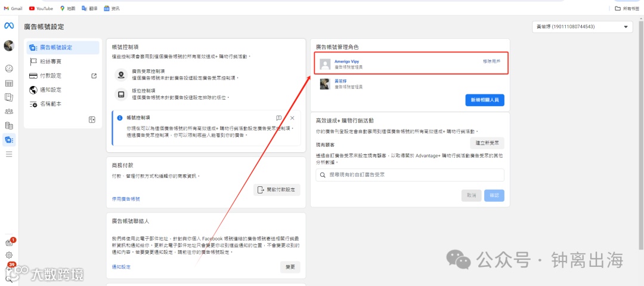Click the 確認 button
644x286 pixels.
point(494,195)
